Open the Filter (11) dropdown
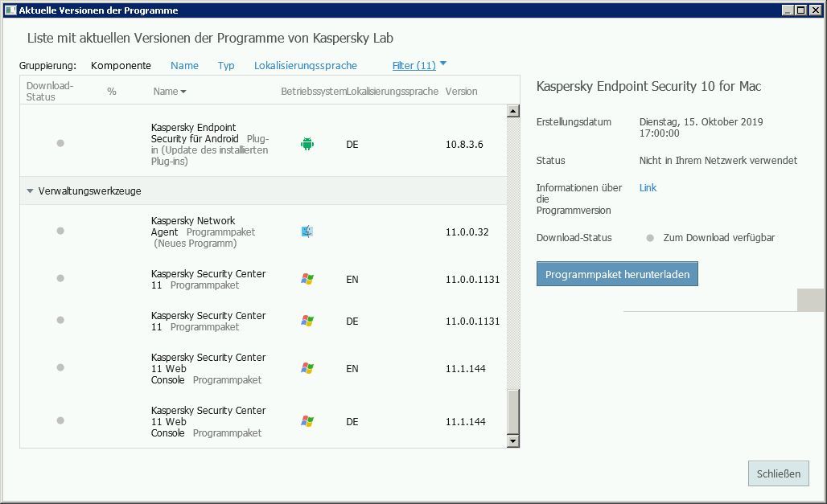The height and width of the screenshot is (504, 827). [418, 66]
